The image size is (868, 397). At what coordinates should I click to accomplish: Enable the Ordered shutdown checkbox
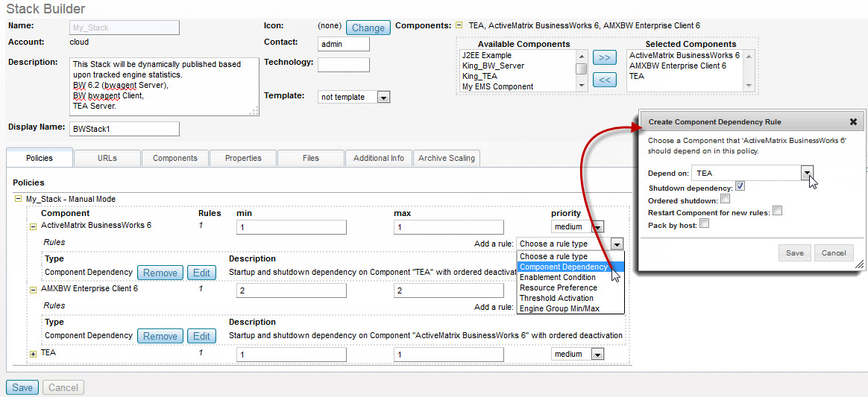click(x=725, y=199)
